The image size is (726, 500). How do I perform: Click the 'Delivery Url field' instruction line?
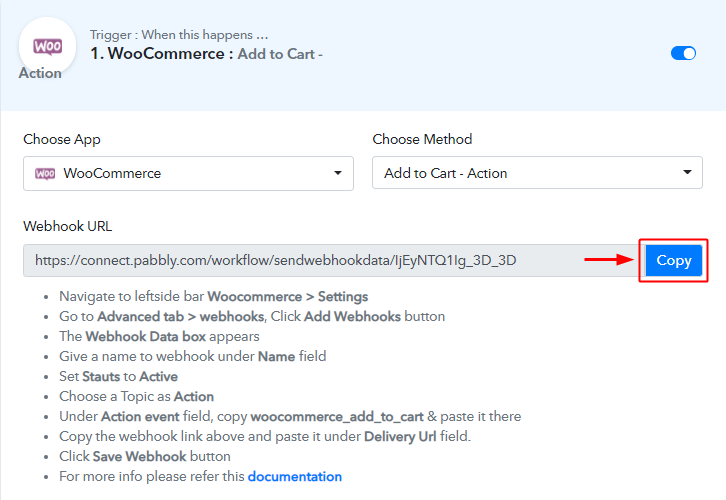tap(265, 437)
